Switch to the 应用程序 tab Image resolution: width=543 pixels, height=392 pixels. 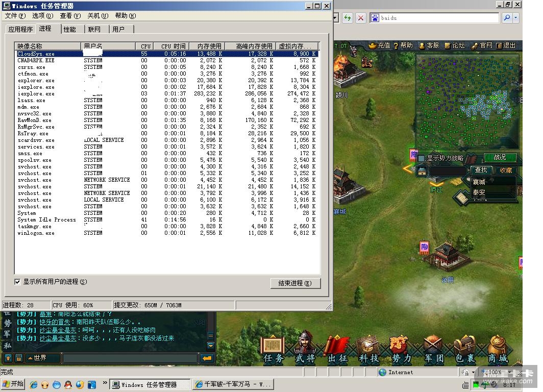tap(20, 30)
